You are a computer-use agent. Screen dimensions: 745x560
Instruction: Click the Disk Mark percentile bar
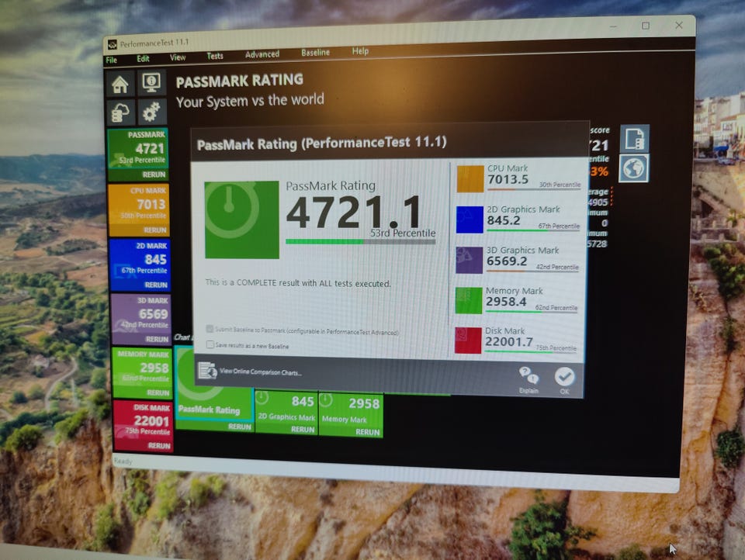coord(530,352)
